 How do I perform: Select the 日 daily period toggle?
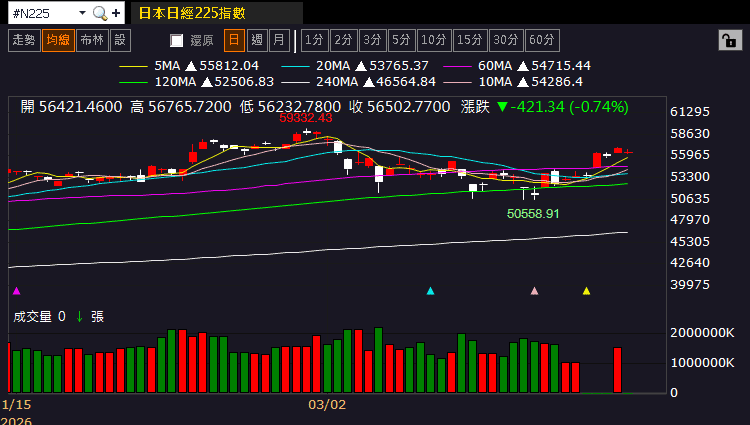click(x=233, y=40)
